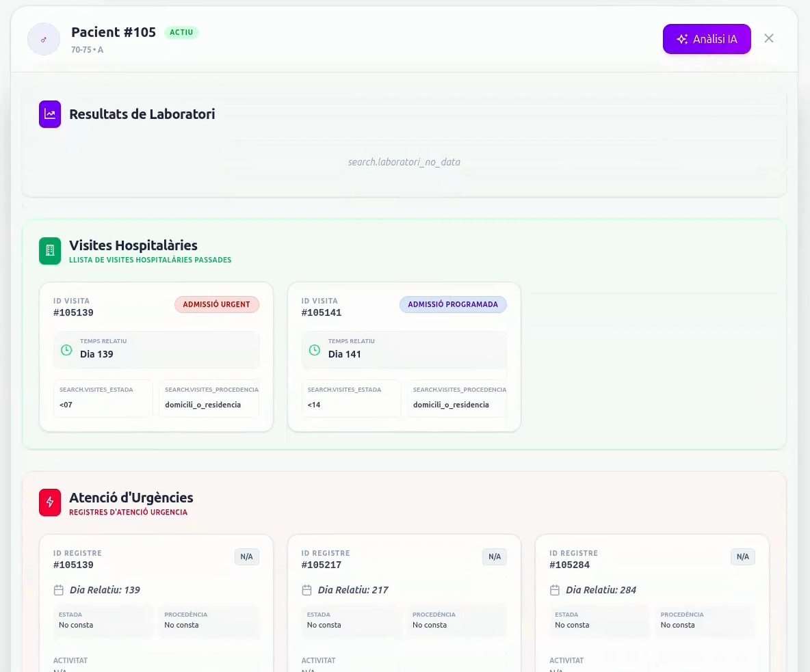810x672 pixels.
Task: Open the Anàlisi IA analysis
Action: coord(707,39)
